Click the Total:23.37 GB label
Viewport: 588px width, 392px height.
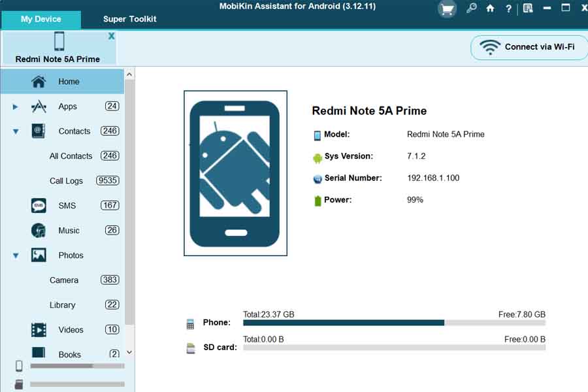[x=269, y=314]
